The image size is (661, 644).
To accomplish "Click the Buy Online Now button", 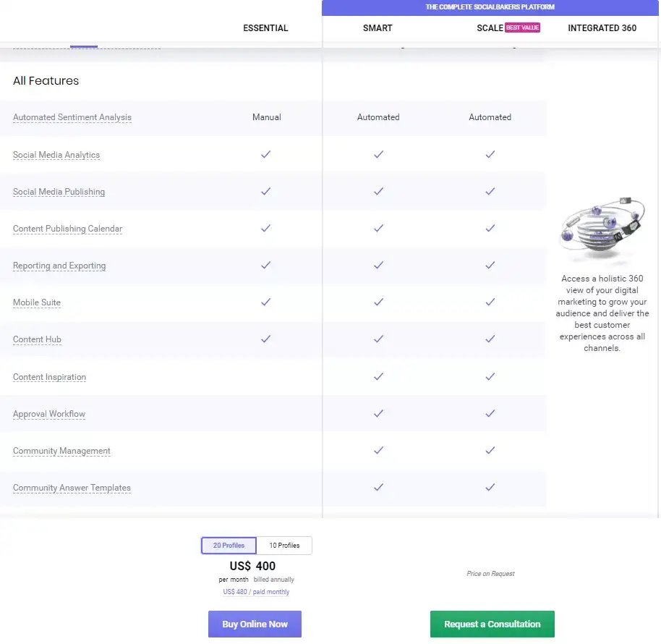I will [255, 624].
